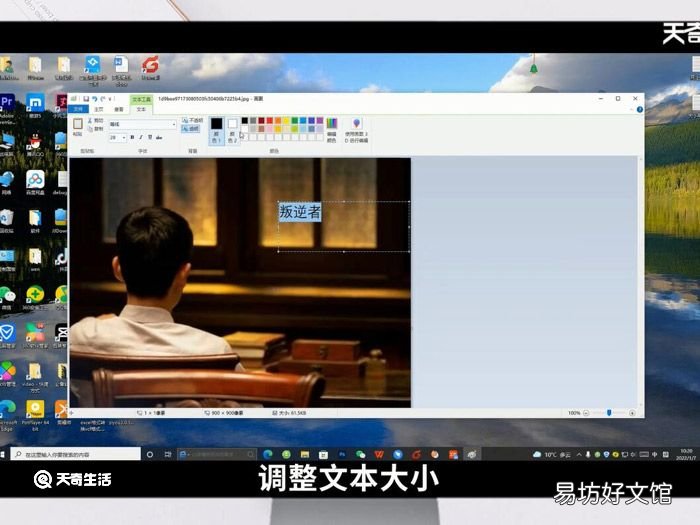Expand the system tray hidden icons chevron

(x=579, y=454)
